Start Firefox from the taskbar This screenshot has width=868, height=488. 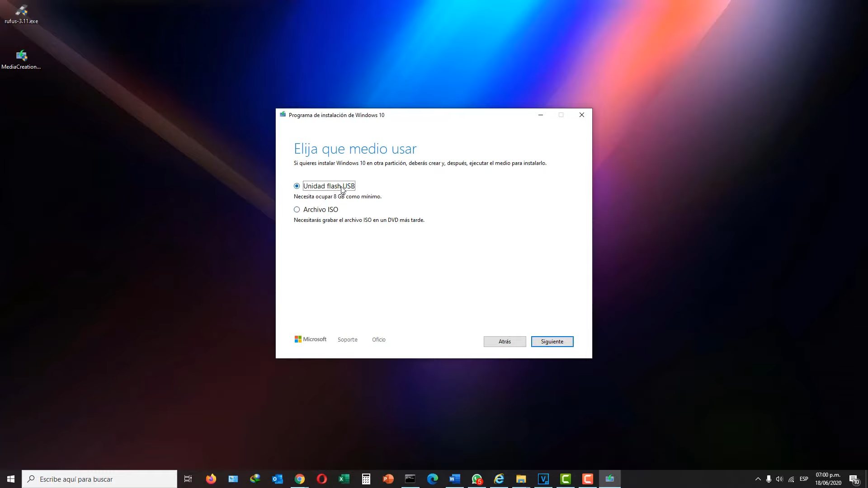coord(211,479)
